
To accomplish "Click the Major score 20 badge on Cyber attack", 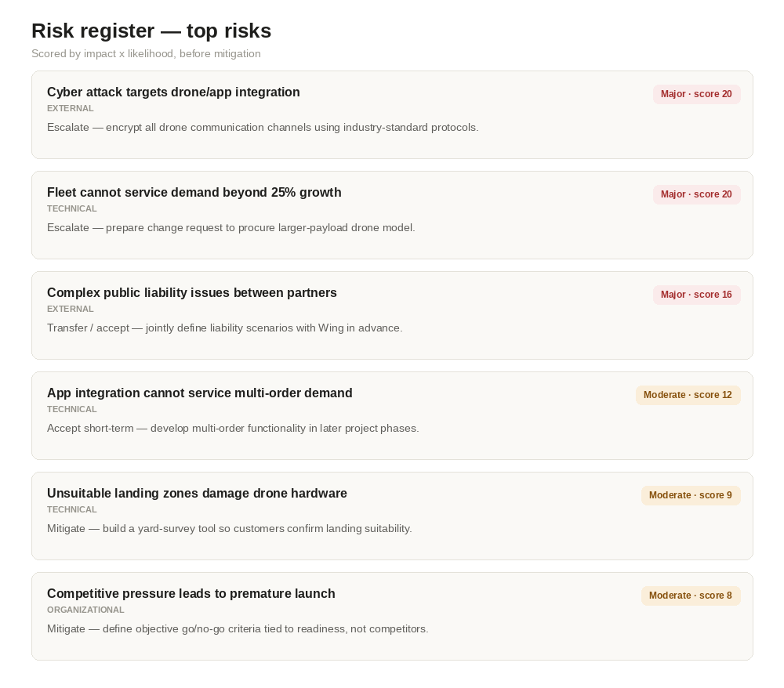I will (x=696, y=95).
